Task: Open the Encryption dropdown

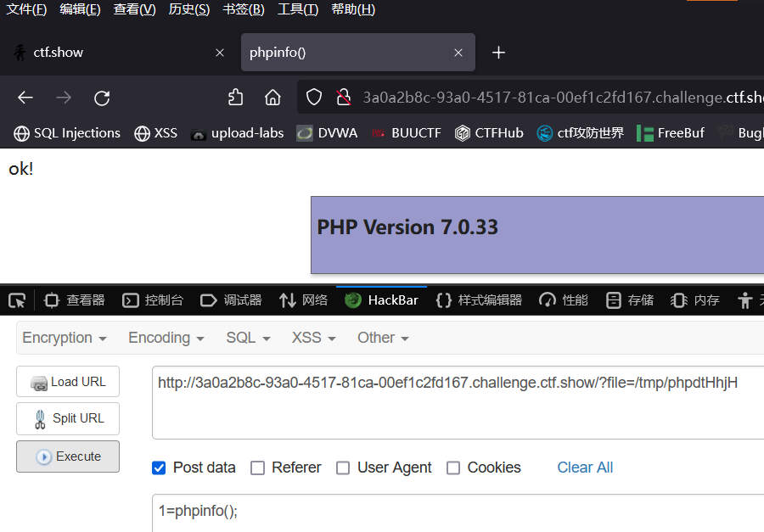Action: coord(64,338)
